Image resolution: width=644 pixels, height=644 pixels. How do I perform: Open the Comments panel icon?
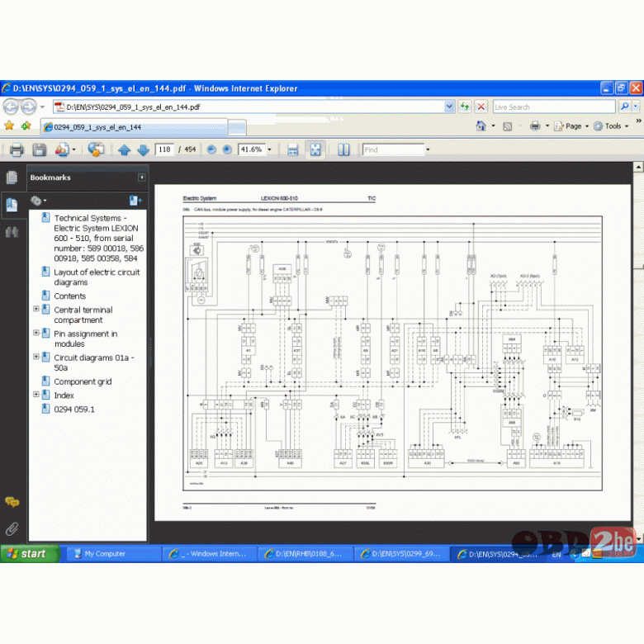(x=12, y=502)
